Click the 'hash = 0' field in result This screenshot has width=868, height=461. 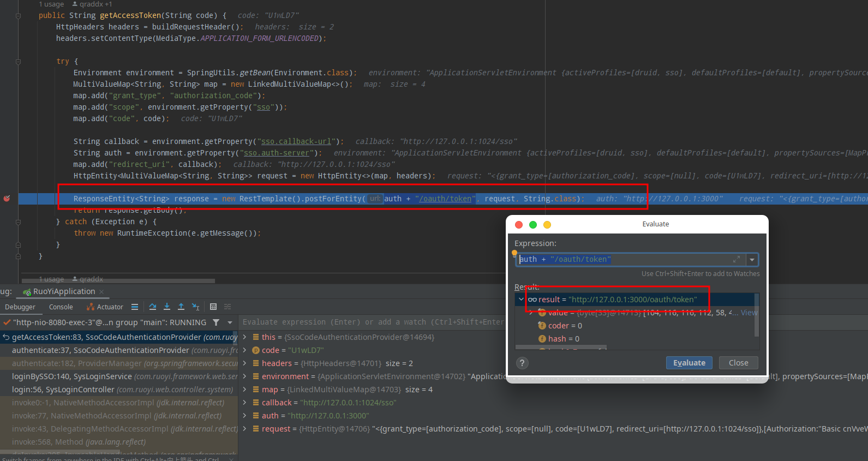click(x=564, y=339)
